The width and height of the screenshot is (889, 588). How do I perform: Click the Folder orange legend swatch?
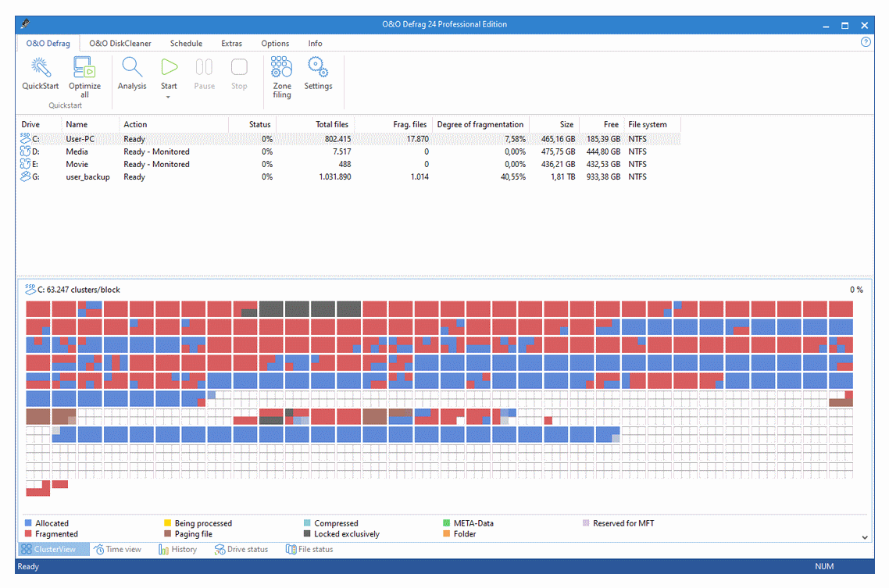pyautogui.click(x=446, y=533)
